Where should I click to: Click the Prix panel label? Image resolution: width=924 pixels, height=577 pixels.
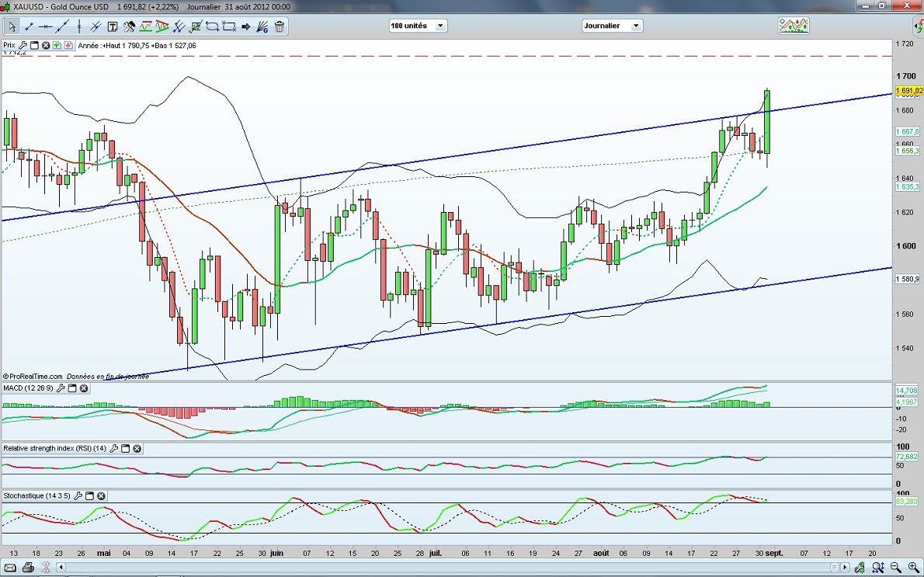tap(9, 46)
